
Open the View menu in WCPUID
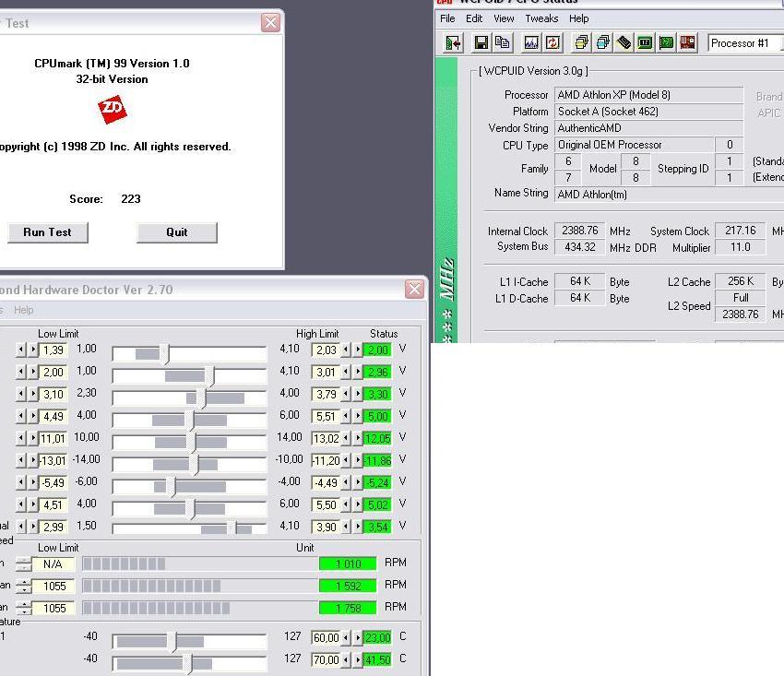point(504,18)
